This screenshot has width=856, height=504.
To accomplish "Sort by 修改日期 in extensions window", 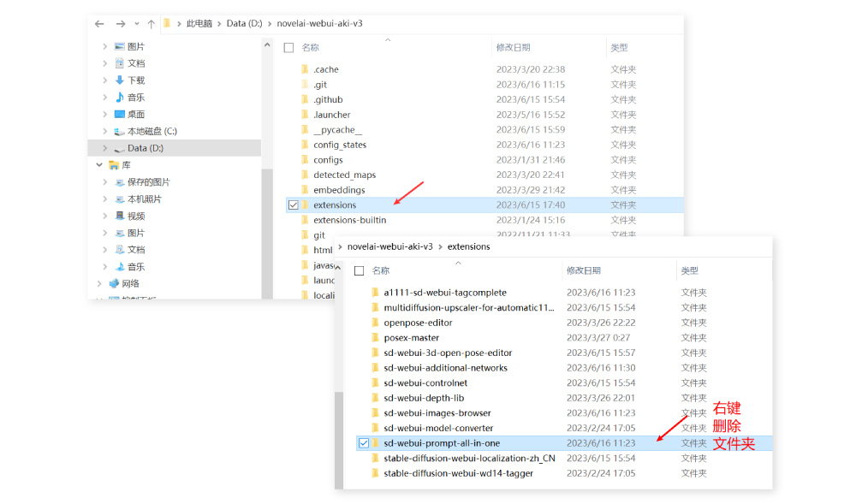I will click(x=583, y=270).
